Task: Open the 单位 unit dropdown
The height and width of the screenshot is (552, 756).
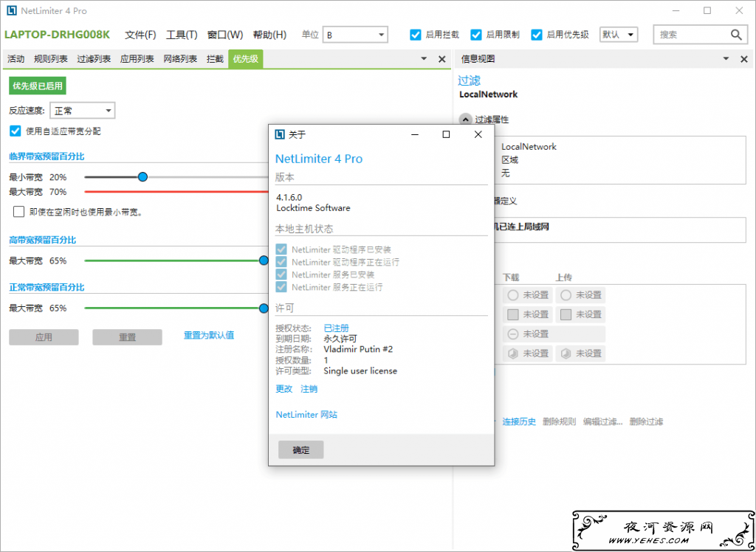Action: 355,35
